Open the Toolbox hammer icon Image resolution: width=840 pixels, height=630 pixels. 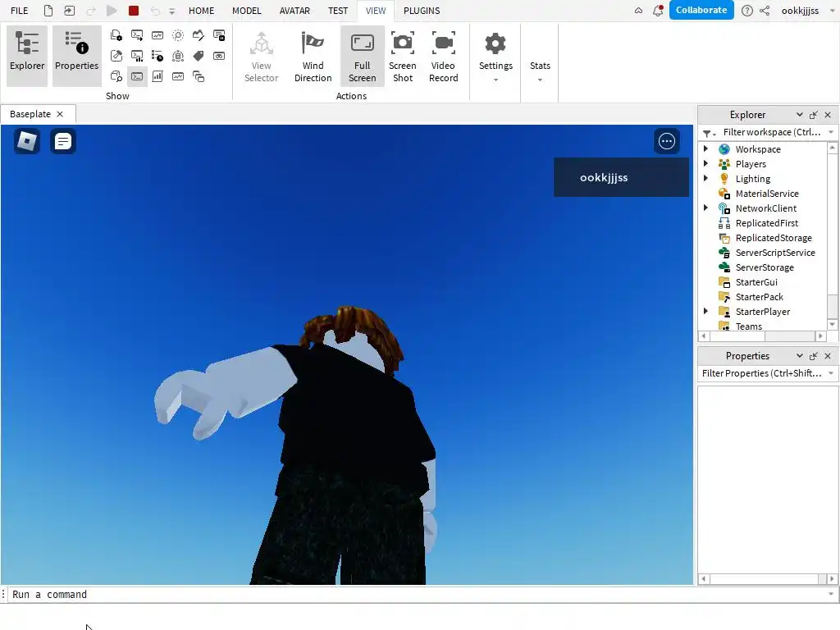[116, 56]
